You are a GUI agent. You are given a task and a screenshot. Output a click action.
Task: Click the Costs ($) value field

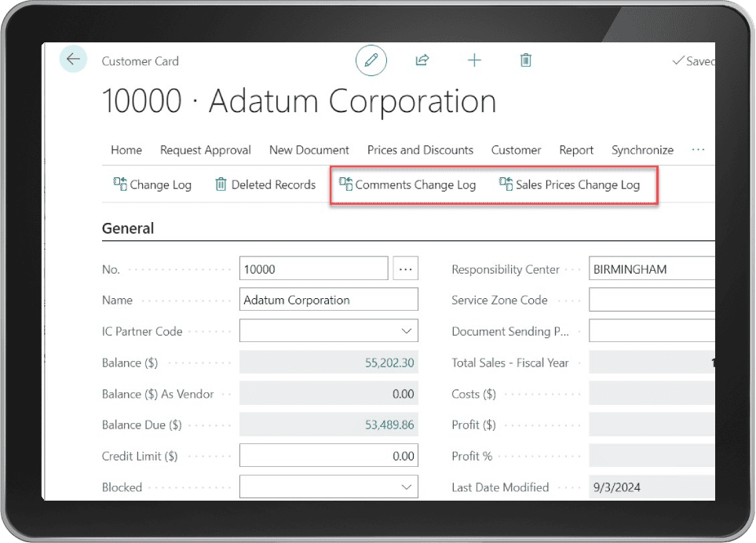coord(652,394)
